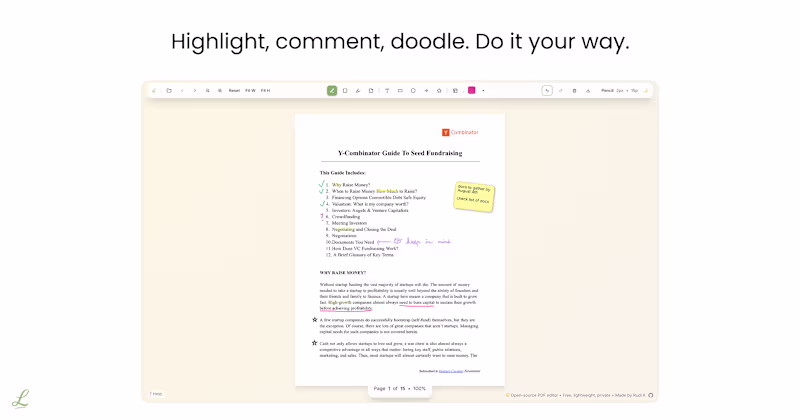This screenshot has height=420, width=800.
Task: Select the Eraser tool
Action: coord(358,90)
